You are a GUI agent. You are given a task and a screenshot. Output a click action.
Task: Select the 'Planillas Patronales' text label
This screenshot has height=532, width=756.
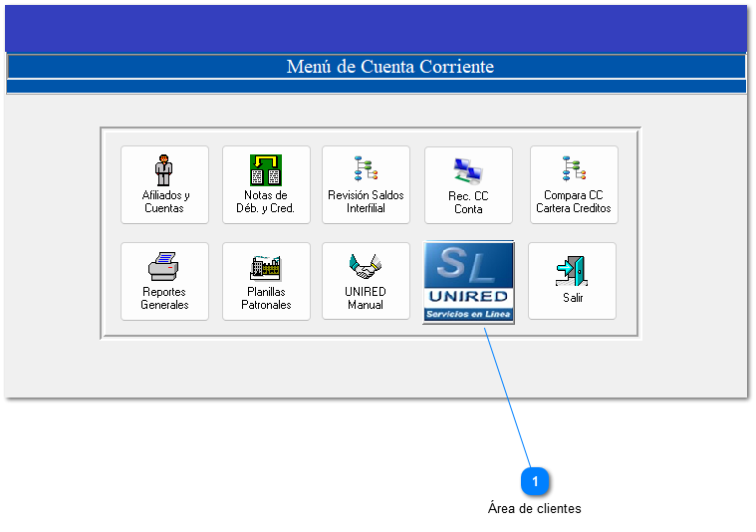click(266, 299)
